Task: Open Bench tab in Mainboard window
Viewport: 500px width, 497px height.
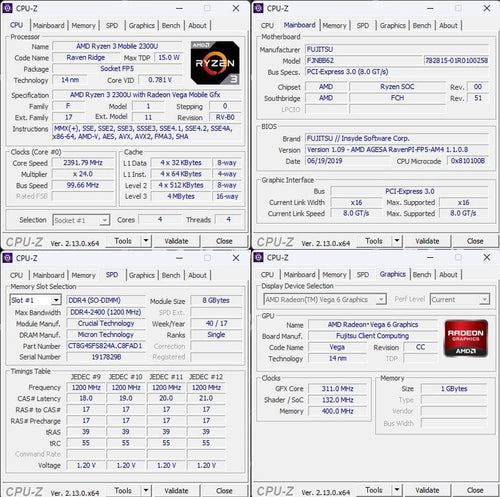Action: [x=422, y=25]
